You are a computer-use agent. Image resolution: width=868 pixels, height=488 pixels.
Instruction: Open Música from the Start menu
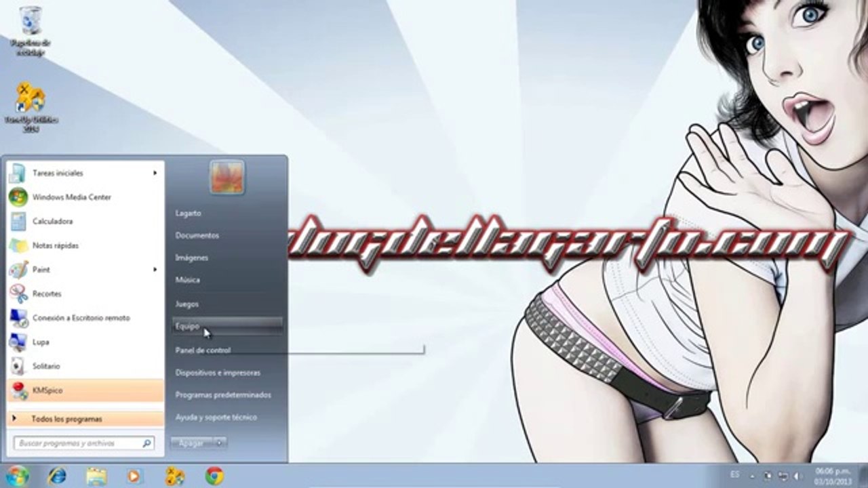click(x=187, y=279)
